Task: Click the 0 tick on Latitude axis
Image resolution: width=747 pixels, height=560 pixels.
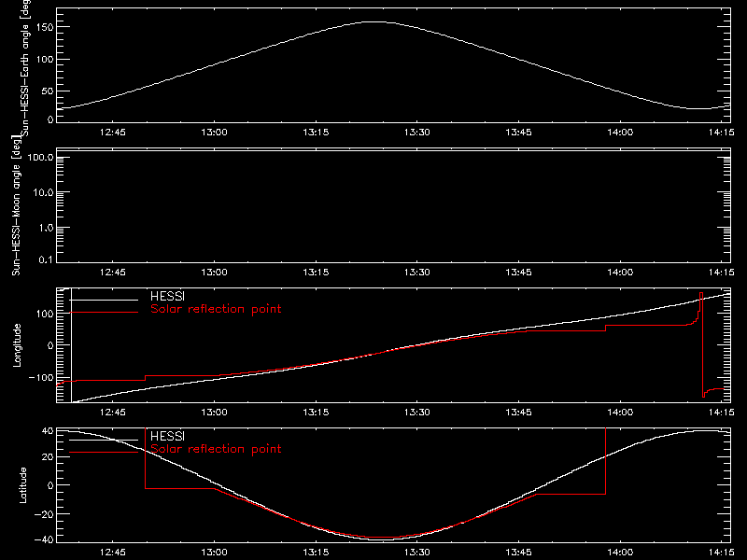Action: [50, 485]
